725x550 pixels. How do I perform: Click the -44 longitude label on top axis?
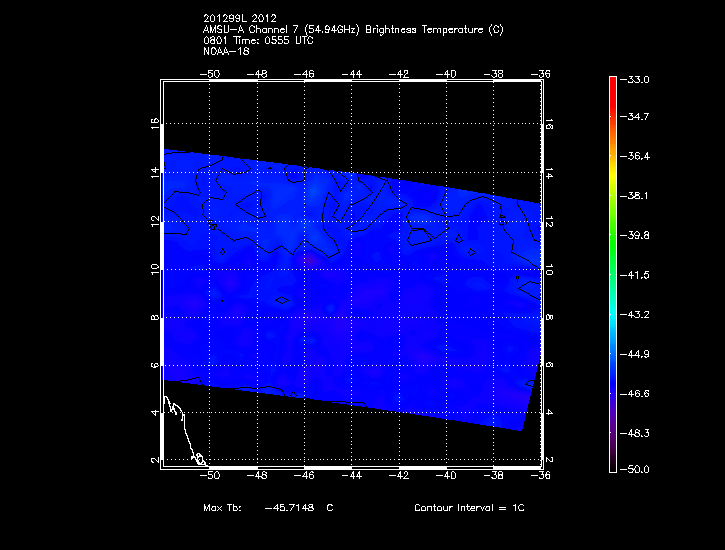click(352, 73)
